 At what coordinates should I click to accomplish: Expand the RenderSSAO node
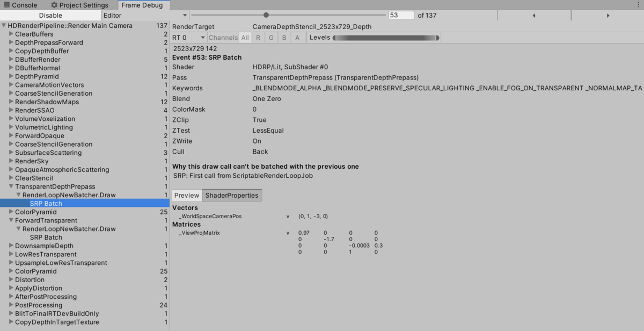[11, 110]
